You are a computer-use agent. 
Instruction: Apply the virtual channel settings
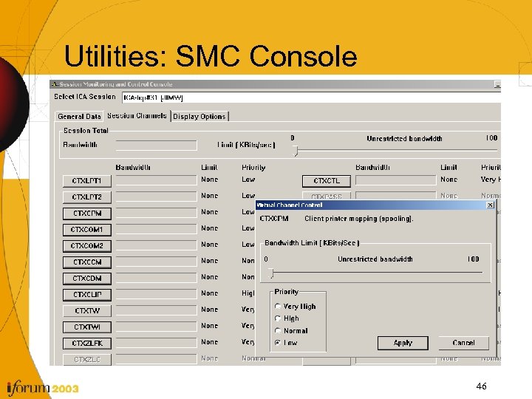point(403,343)
